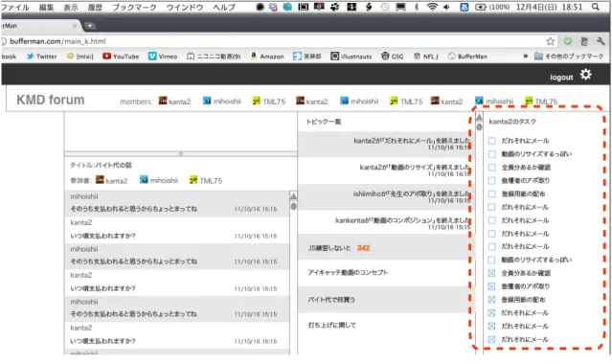Click the Time Machine clock icon in menu bar
Viewport: 612px width, 364px height.
click(x=385, y=7)
